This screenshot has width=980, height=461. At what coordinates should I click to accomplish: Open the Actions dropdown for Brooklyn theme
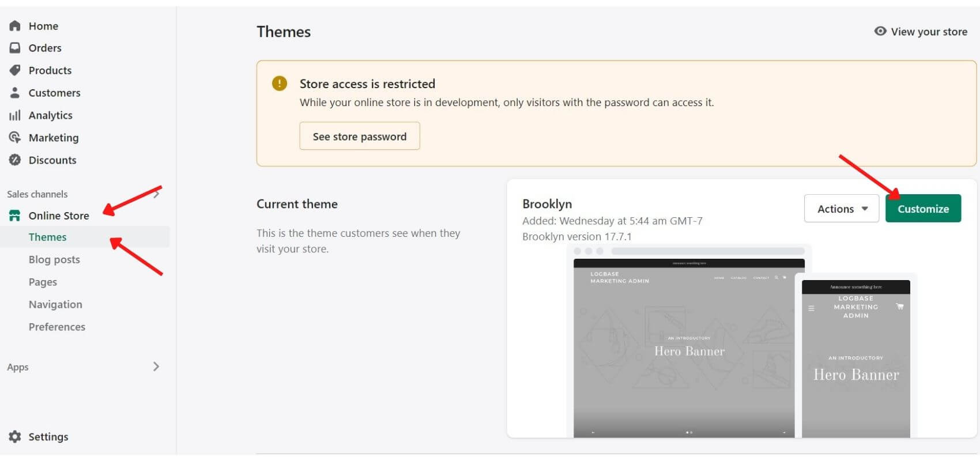[841, 209]
